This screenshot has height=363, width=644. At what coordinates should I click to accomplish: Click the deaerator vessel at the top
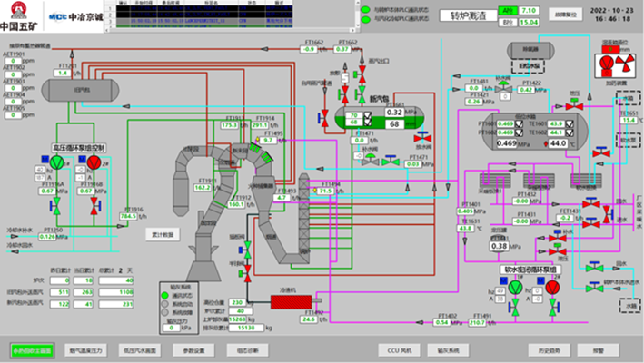point(530,50)
